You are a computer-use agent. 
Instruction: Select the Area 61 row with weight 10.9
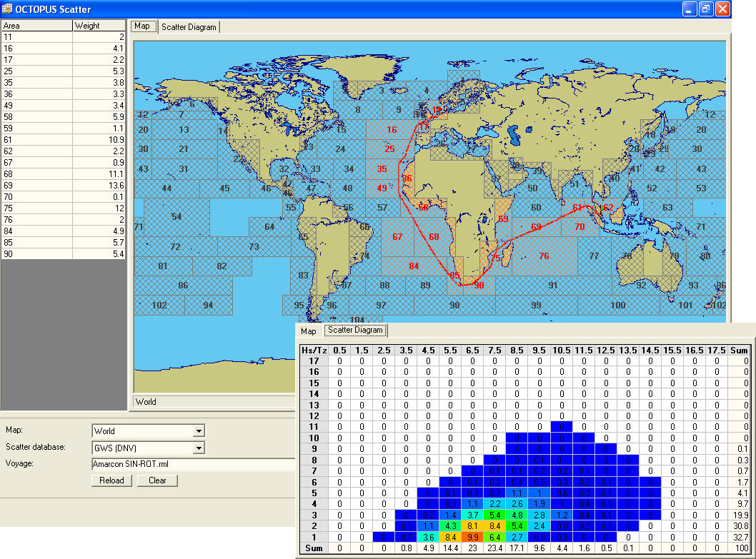[63, 140]
